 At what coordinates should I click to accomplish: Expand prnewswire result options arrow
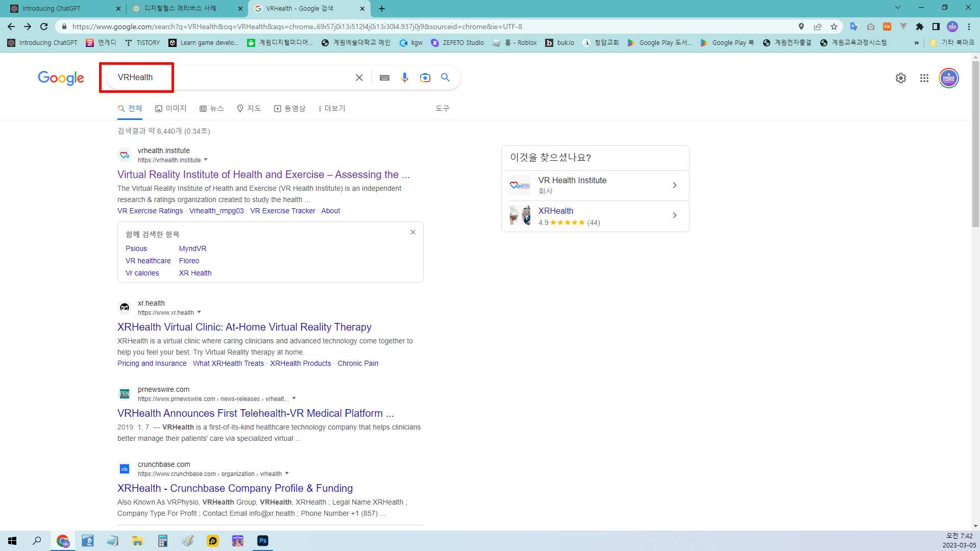pyautogui.click(x=294, y=398)
